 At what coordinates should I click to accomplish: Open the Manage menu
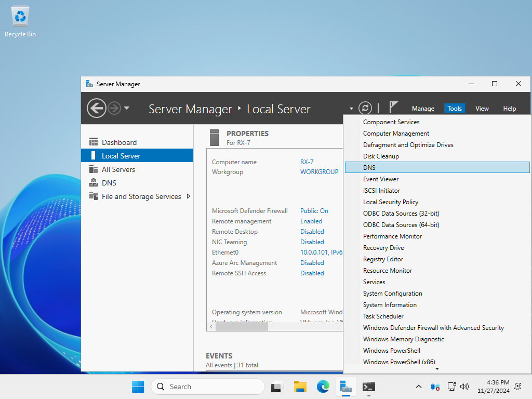(423, 109)
